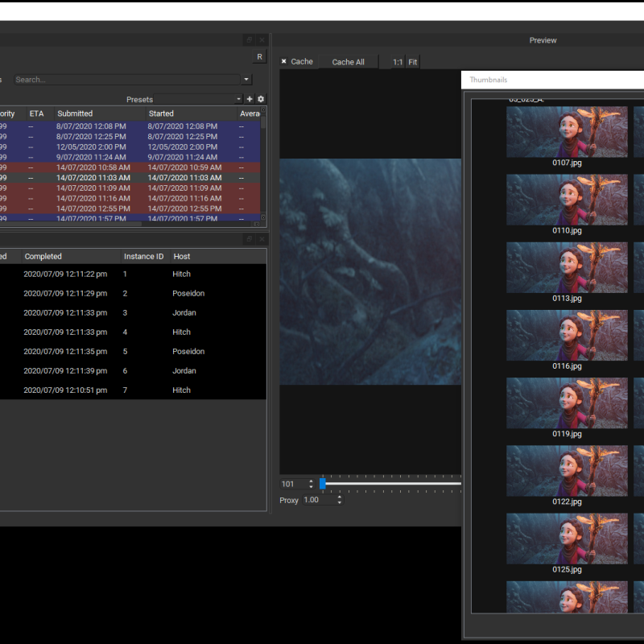Click the blue frame slider handle
Image resolution: width=644 pixels, height=644 pixels.
tap(323, 484)
